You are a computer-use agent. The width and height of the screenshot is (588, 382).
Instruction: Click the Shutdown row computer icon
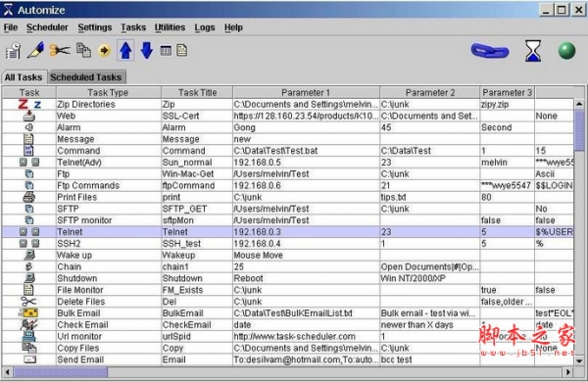(29, 278)
